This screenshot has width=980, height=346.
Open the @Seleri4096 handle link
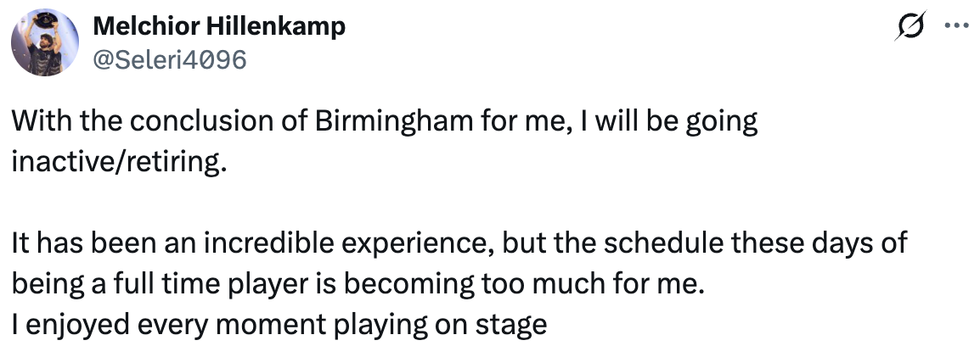coord(168,59)
